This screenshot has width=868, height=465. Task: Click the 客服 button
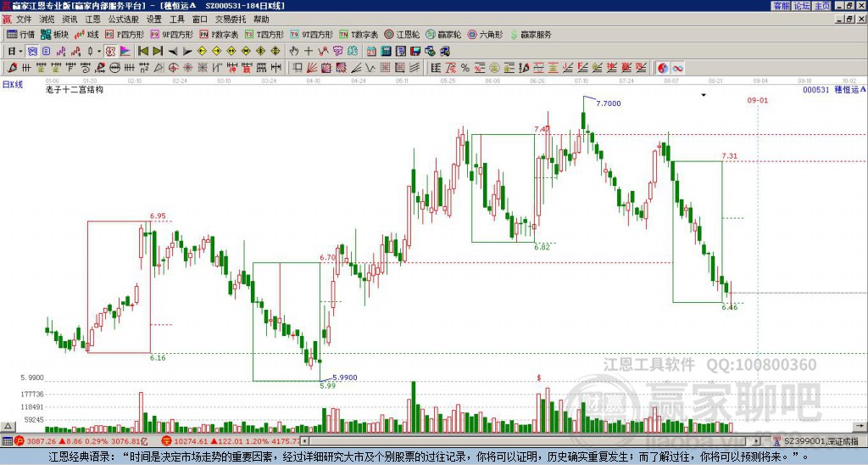click(x=781, y=6)
